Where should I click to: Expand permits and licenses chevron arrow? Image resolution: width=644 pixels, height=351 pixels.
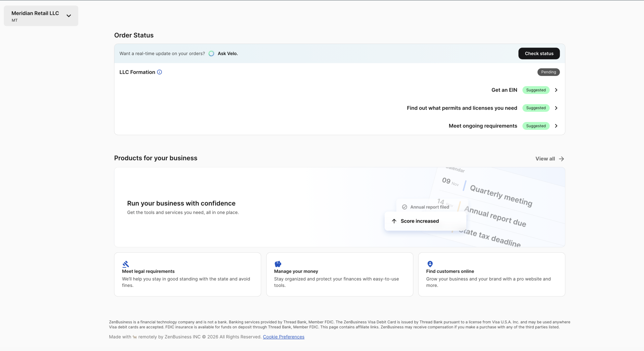556,108
